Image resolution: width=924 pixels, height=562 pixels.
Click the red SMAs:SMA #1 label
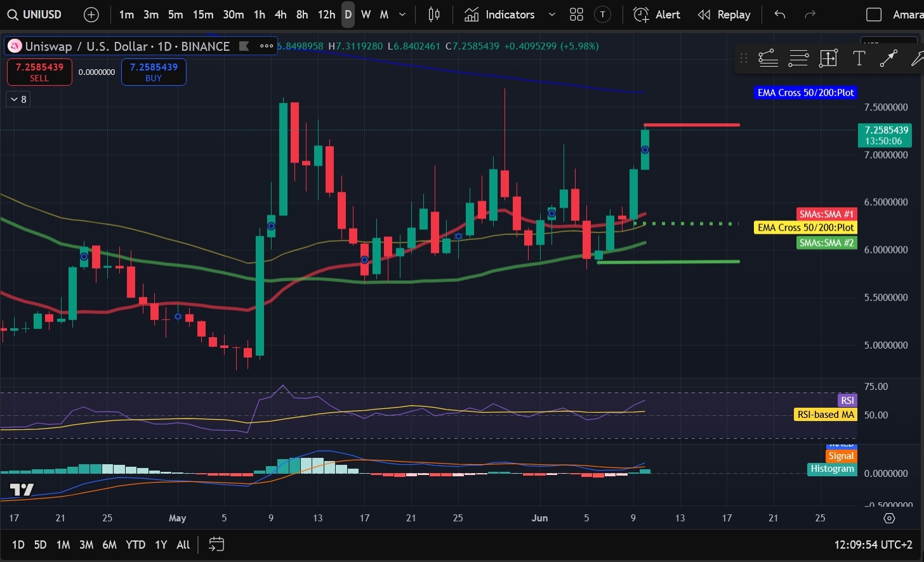(x=826, y=214)
